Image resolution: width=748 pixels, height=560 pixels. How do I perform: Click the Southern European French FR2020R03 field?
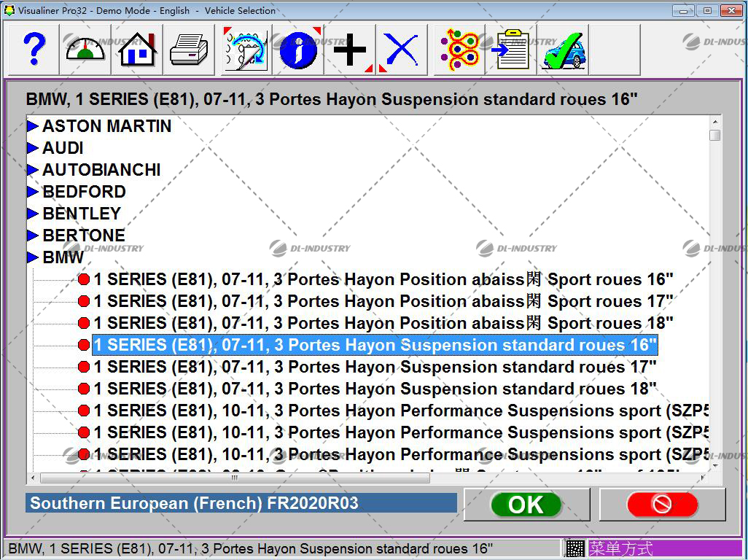241,503
